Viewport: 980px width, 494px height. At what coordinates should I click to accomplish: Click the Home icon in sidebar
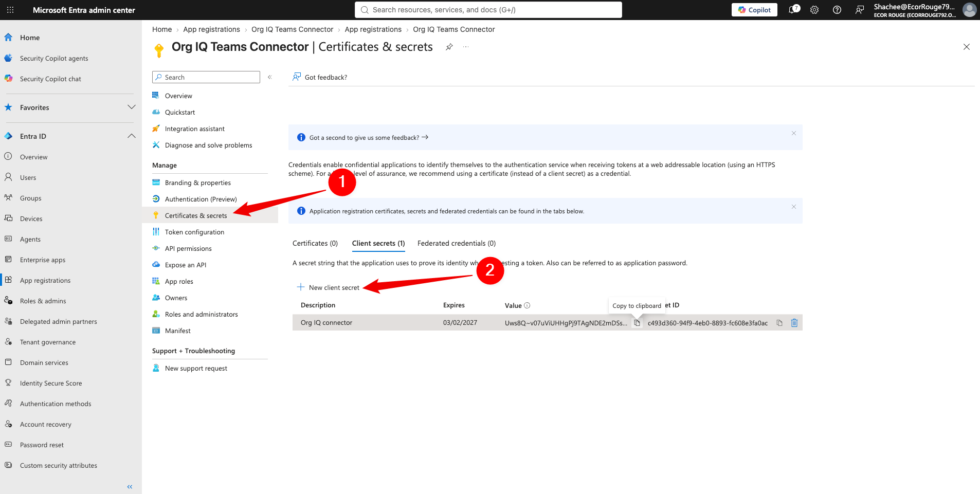click(x=8, y=38)
